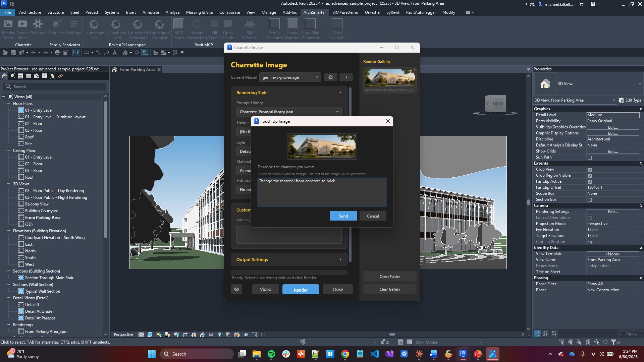Switch to the Collaborate ribbon tab

229,12
